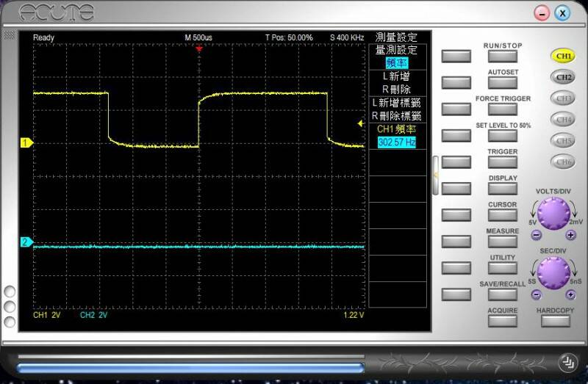This screenshot has width=588, height=384.
Task: Click the blue progress bar at bottom
Action: pyautogui.click(x=190, y=368)
